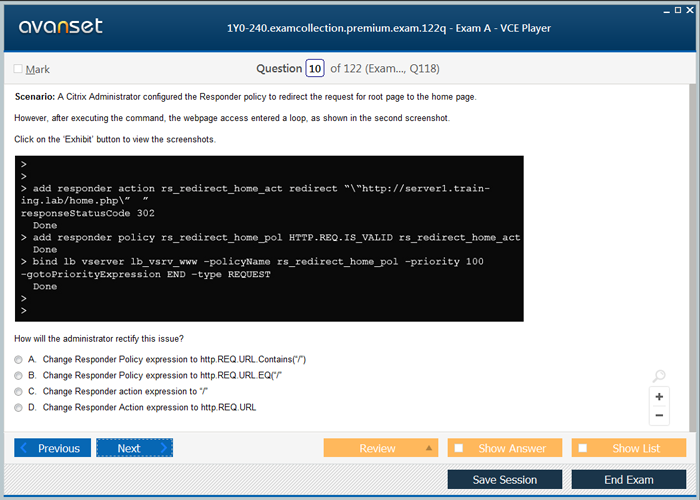Screen dimensions: 700x500
Task: Enable the Show Answer checkbox
Action: tap(459, 448)
